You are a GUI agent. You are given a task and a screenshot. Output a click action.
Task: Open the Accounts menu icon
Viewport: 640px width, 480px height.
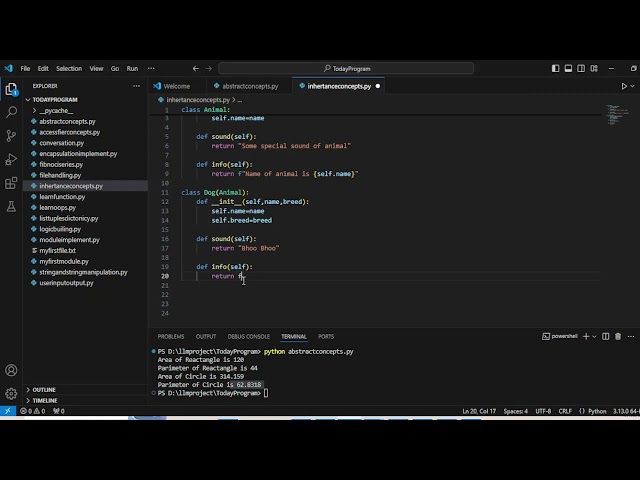click(x=11, y=370)
